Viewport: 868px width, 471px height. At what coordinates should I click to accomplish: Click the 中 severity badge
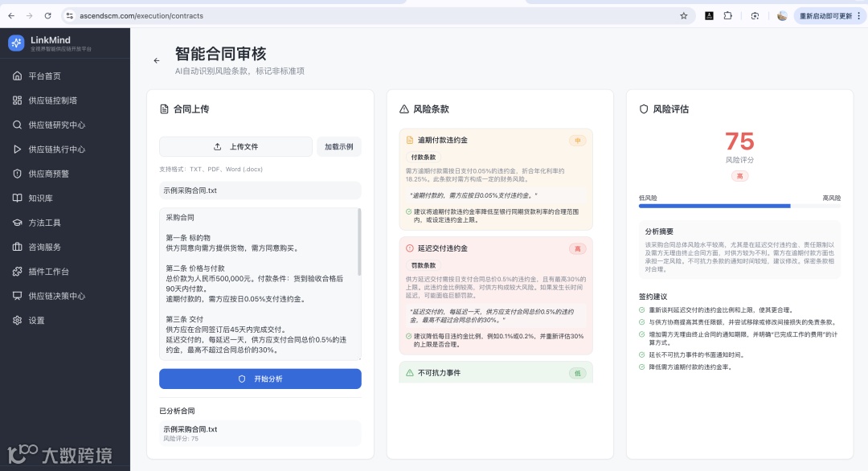[x=577, y=141]
